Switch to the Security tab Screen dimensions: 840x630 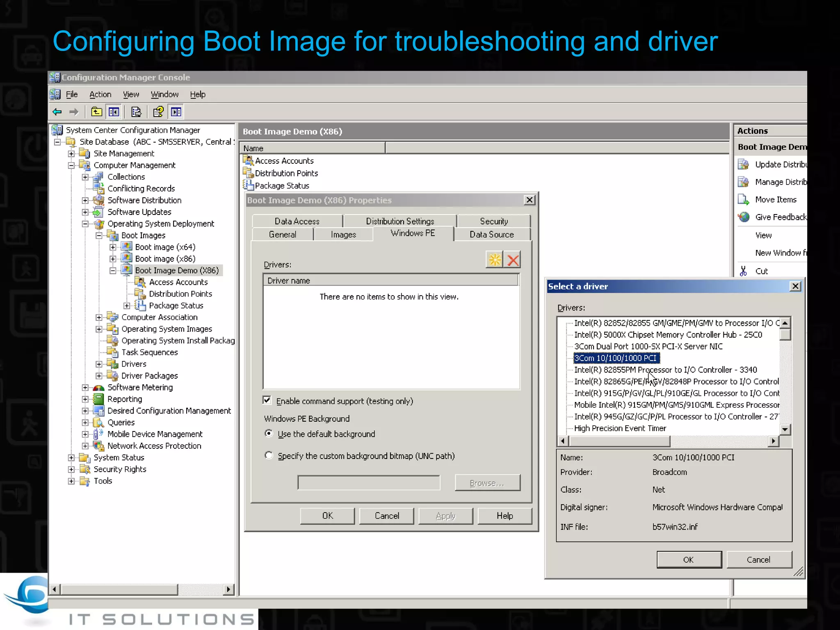pyautogui.click(x=494, y=221)
